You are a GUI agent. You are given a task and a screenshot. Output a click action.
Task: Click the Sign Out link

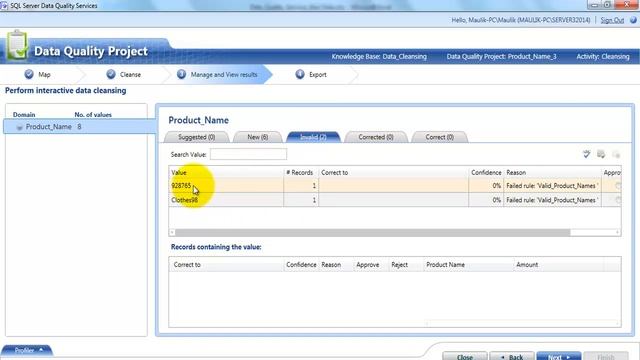click(x=612, y=20)
